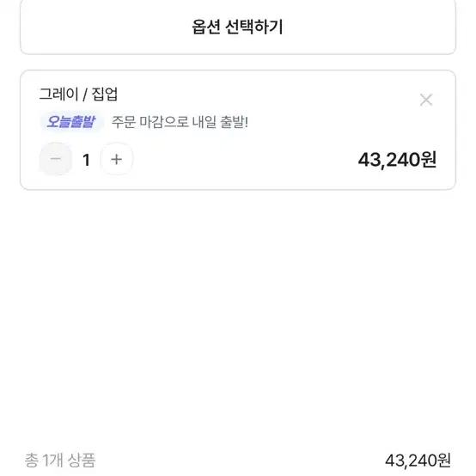
Task: Select the quantity number 1
Action: [x=86, y=160]
